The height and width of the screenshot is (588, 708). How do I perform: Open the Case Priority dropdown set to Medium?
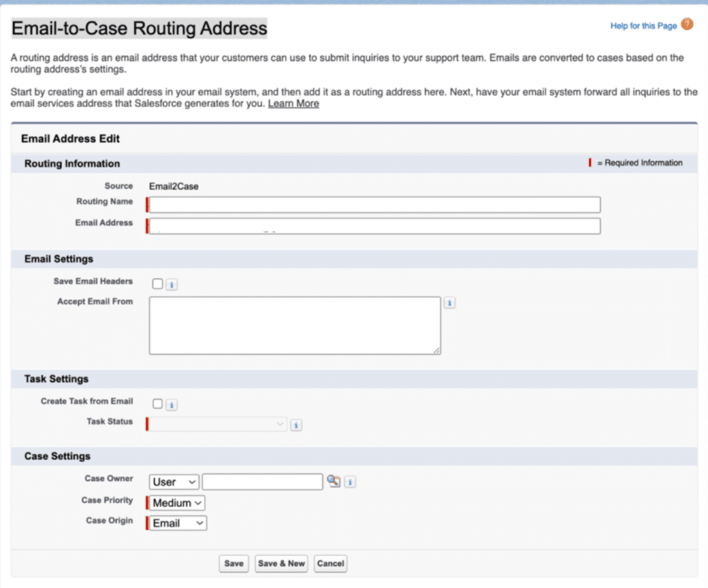coord(178,503)
